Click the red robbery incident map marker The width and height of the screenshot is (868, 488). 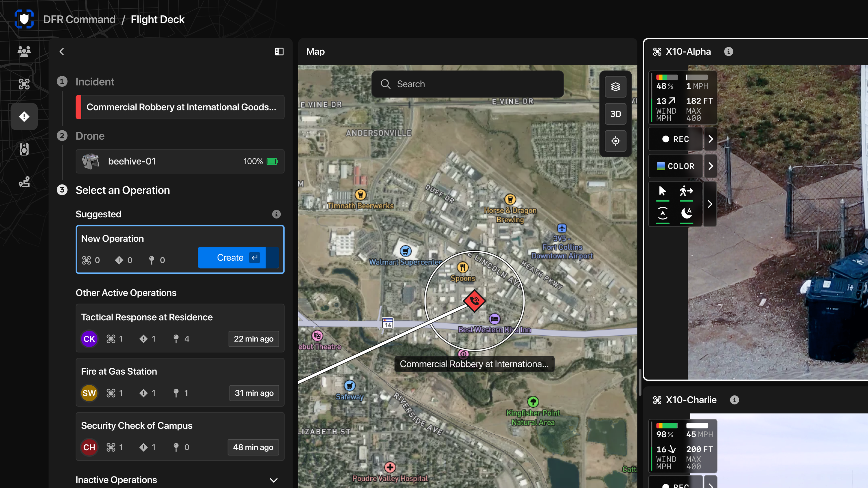(x=475, y=301)
